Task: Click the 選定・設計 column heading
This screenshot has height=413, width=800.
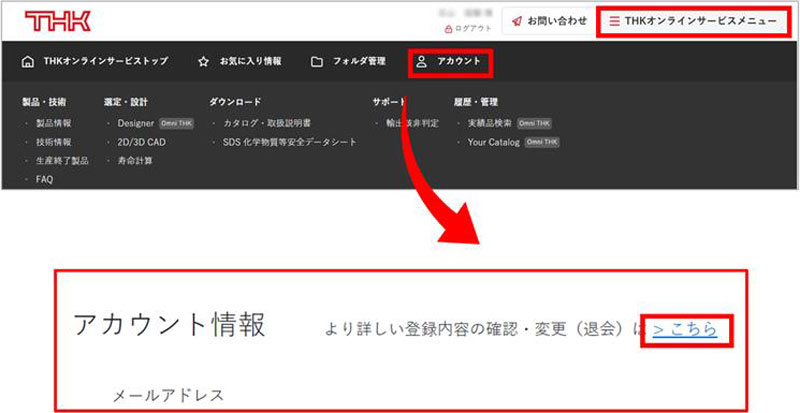Action: (x=126, y=102)
